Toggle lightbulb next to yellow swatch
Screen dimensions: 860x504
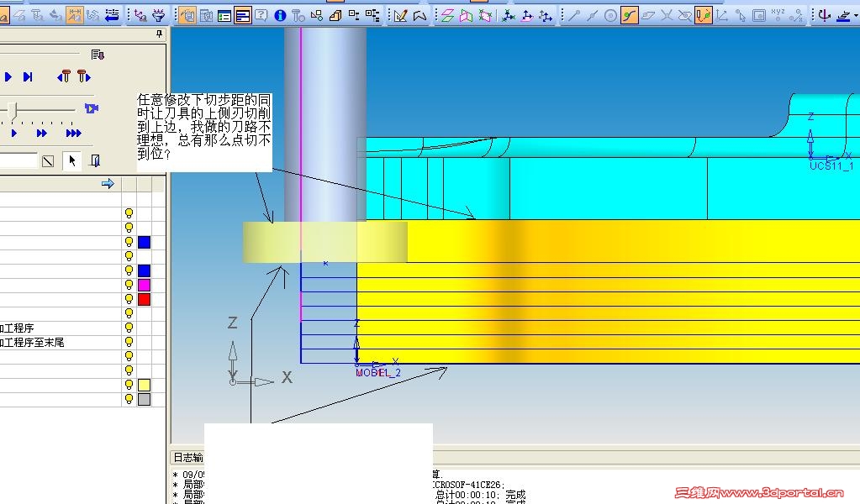tap(129, 385)
